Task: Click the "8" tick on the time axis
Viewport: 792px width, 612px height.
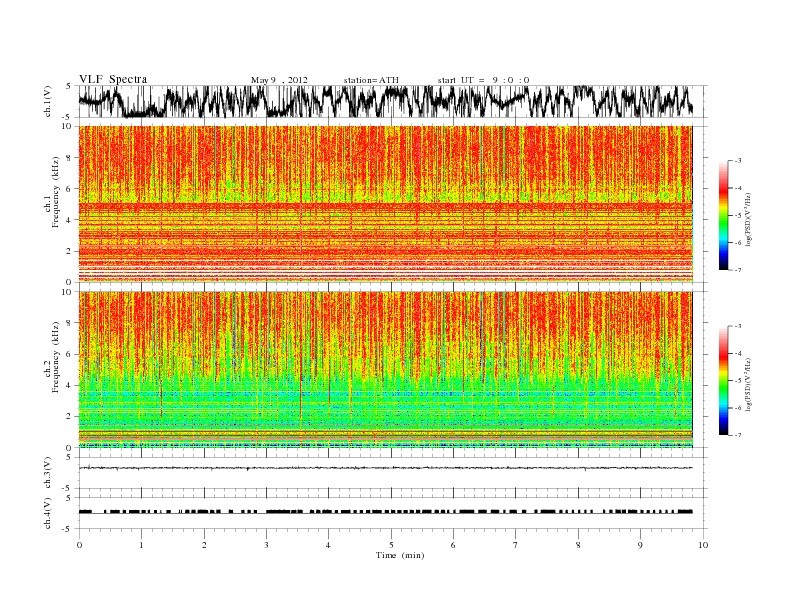Action: click(x=578, y=545)
